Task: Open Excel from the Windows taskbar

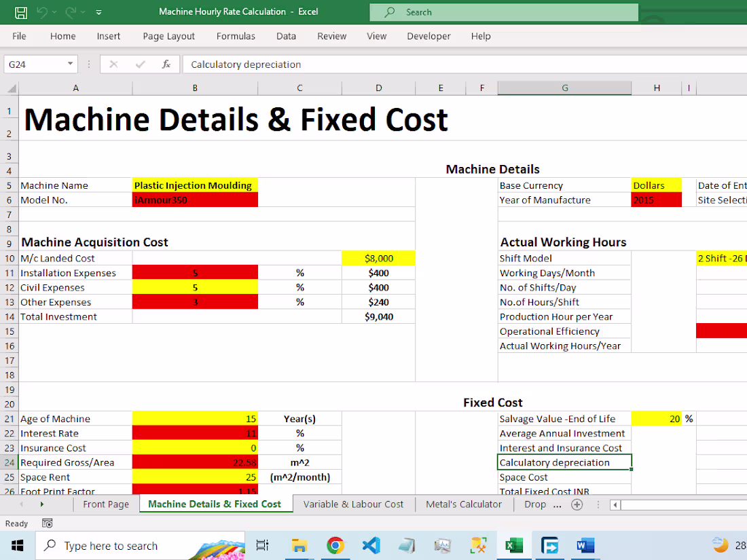Action: pyautogui.click(x=514, y=546)
